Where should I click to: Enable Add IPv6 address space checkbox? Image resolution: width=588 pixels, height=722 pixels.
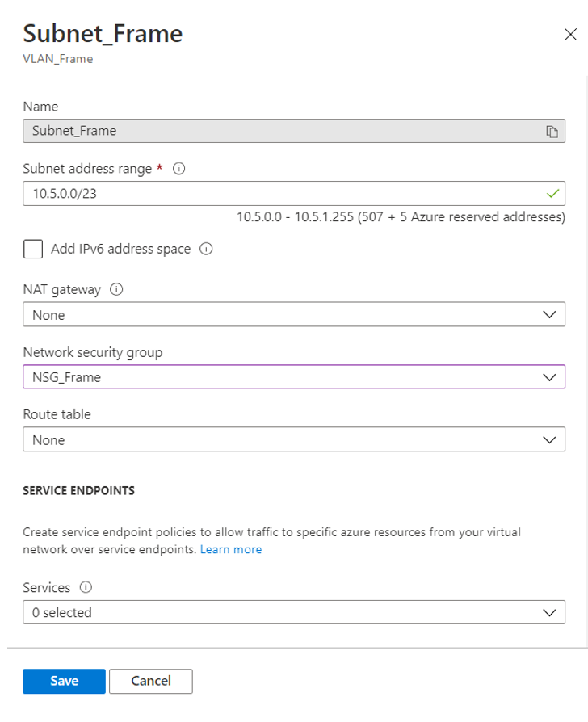[33, 249]
